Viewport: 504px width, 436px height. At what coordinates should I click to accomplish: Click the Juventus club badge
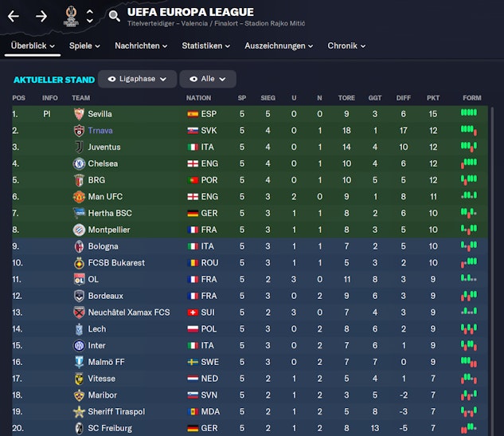point(79,147)
